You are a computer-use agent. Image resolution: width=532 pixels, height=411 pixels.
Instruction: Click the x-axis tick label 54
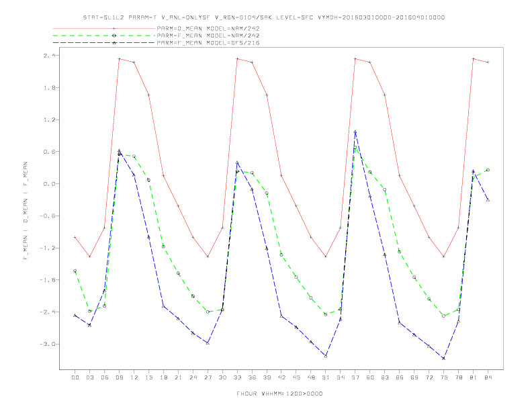[x=341, y=377]
